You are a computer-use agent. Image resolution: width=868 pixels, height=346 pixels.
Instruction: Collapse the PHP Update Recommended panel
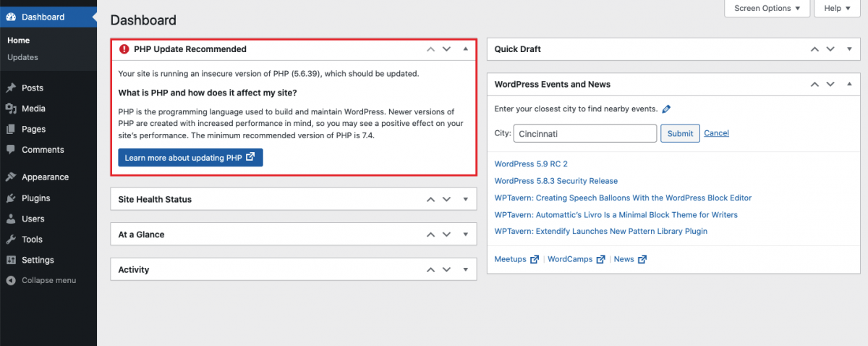coord(465,49)
